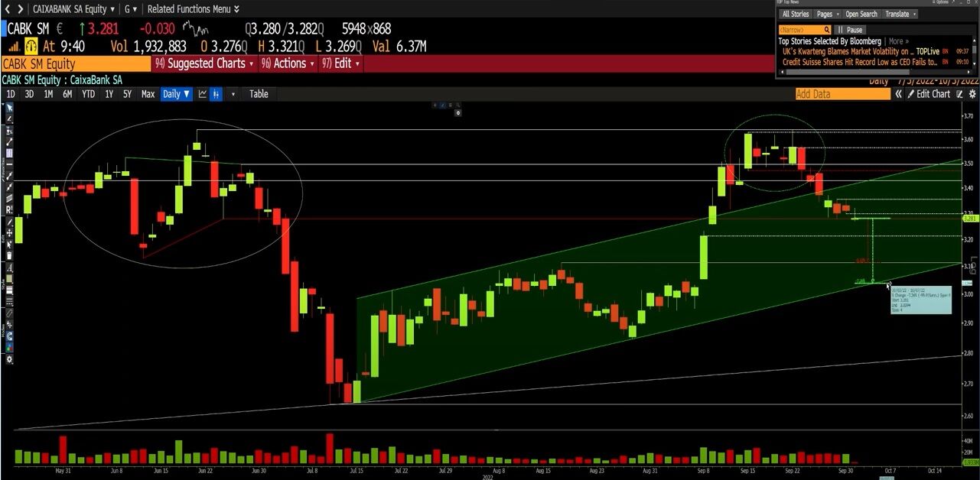This screenshot has width=980, height=480.
Task: Open the Actions dropdown menu
Action: pos(289,63)
